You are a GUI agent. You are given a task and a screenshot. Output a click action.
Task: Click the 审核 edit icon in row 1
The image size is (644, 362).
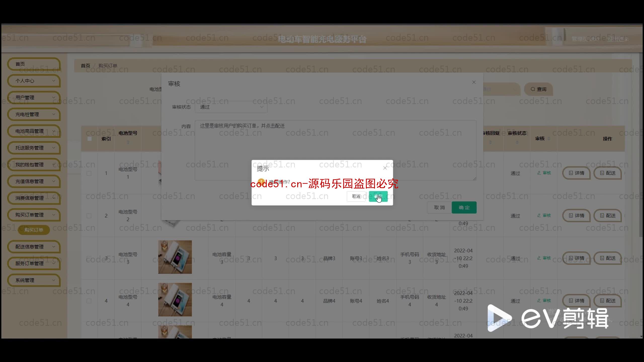tap(544, 173)
